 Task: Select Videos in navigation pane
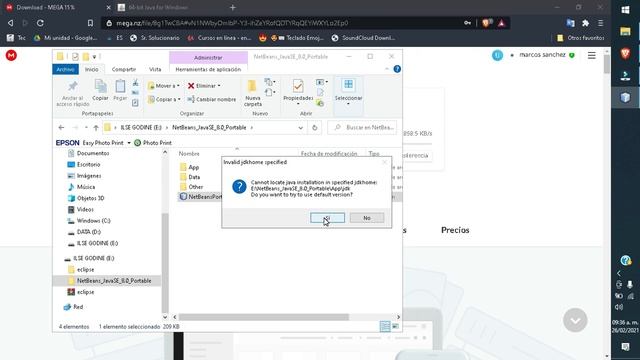coord(85,209)
